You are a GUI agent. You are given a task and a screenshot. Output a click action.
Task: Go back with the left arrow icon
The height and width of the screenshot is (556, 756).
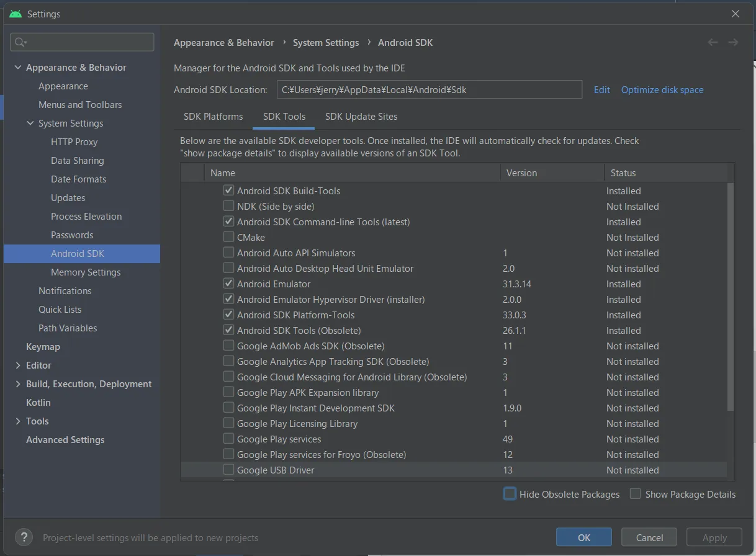pos(713,42)
